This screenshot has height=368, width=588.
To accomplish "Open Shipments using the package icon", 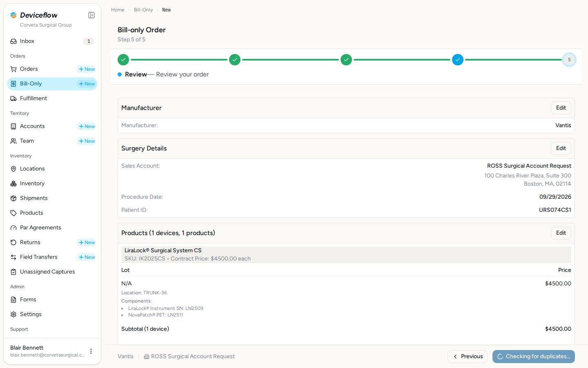I will click(x=13, y=198).
